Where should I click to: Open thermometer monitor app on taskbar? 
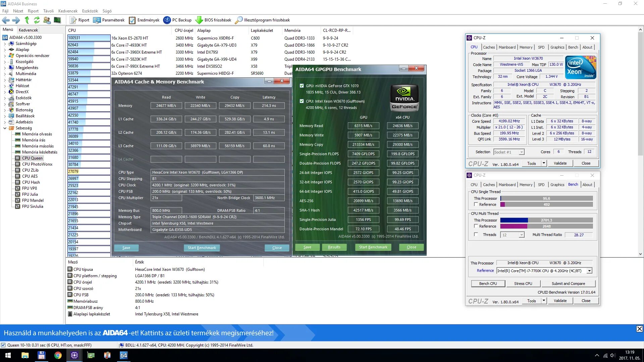click(107, 355)
